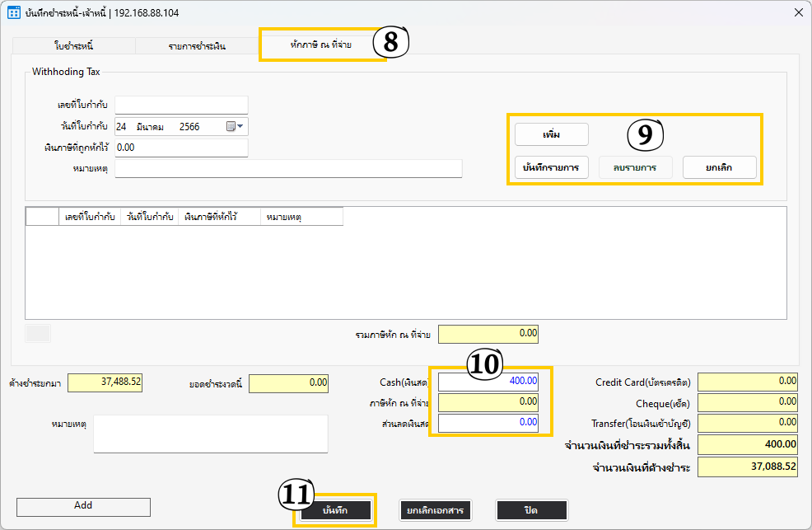The width and height of the screenshot is (812, 530).
Task: Open the รายการชำระเงิน tab
Action: 197,46
